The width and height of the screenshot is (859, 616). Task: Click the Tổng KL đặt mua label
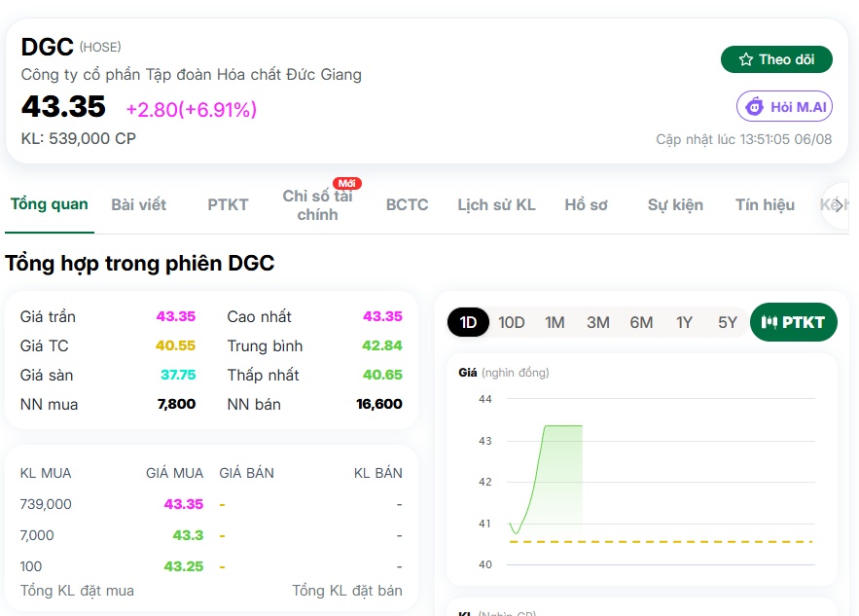click(x=77, y=591)
